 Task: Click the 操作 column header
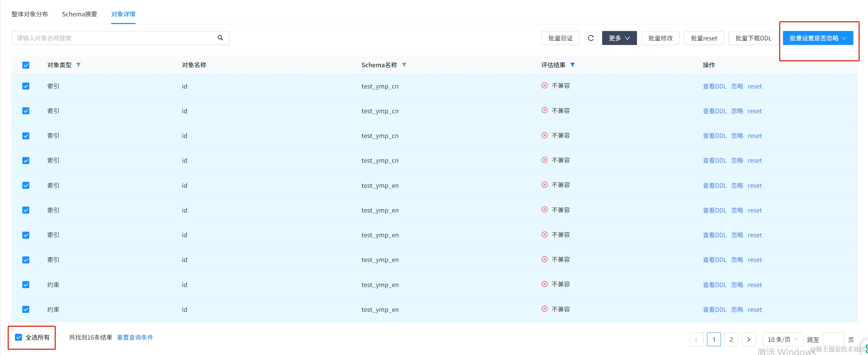click(709, 65)
